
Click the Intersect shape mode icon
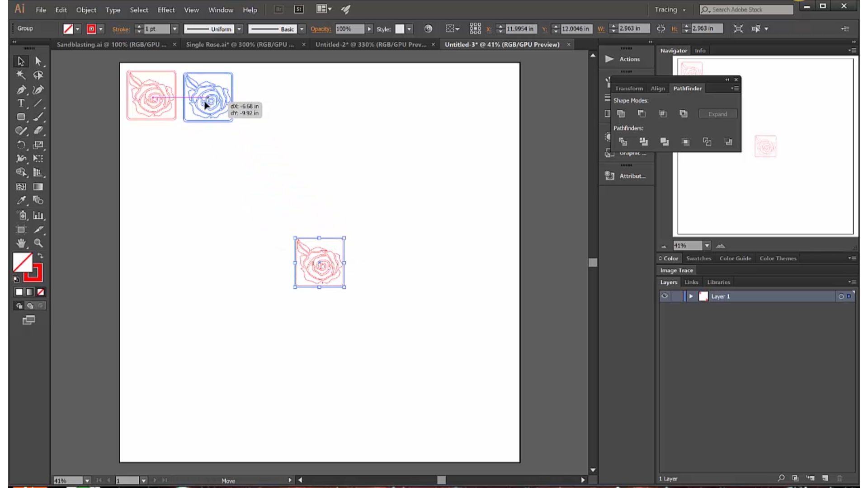tap(663, 114)
